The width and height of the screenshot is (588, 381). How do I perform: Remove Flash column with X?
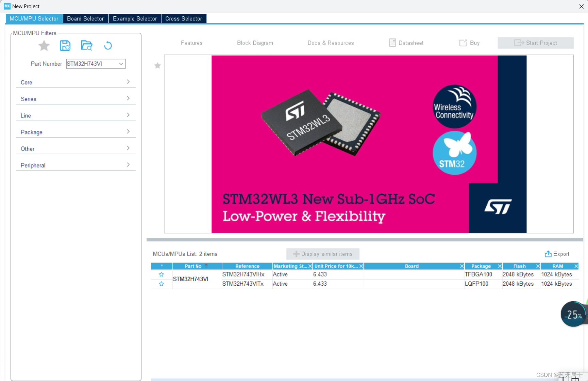[x=538, y=266]
